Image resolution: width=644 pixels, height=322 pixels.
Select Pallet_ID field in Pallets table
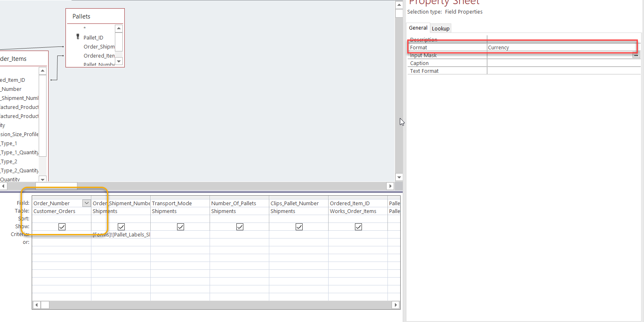tap(93, 37)
